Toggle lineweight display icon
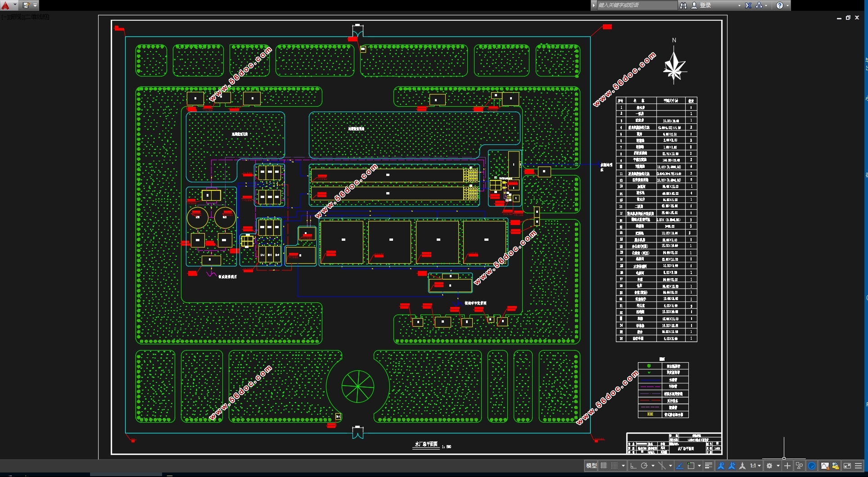The width and height of the screenshot is (868, 477). [709, 466]
